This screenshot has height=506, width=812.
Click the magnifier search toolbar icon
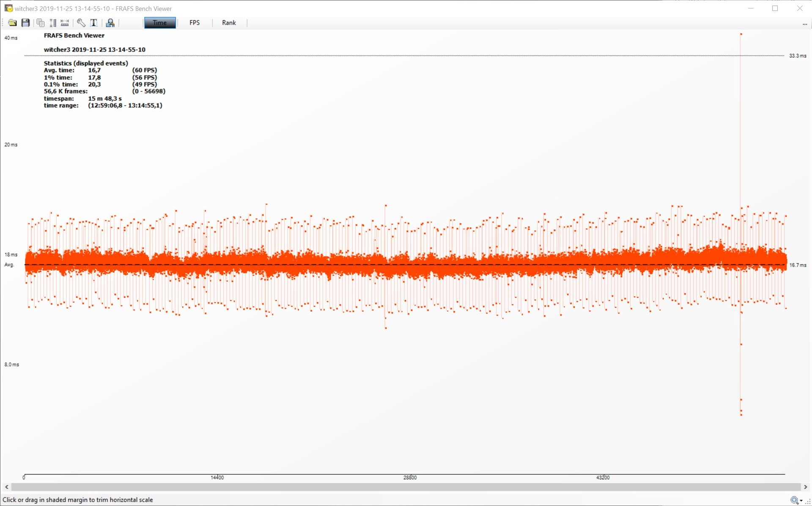point(110,23)
